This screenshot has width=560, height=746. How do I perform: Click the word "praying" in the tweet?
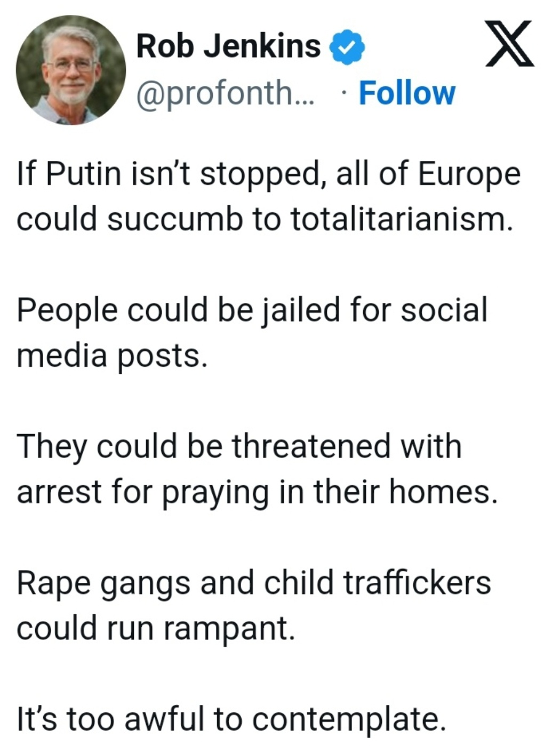point(215,493)
